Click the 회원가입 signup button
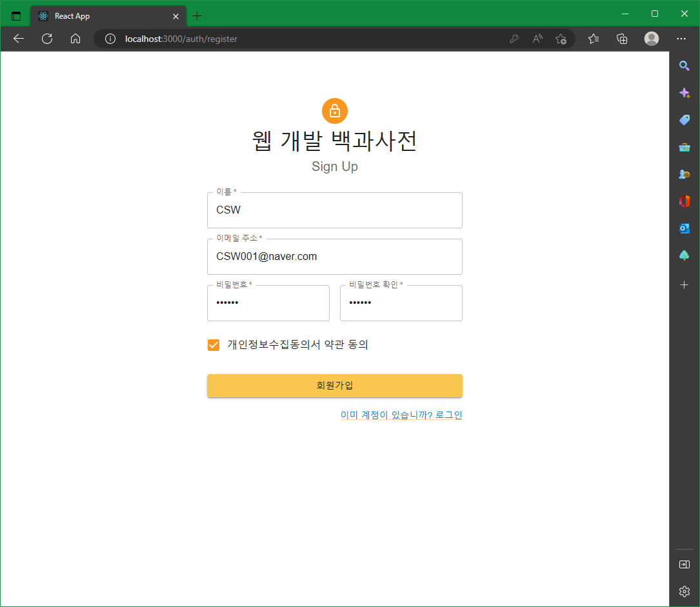 [x=334, y=385]
